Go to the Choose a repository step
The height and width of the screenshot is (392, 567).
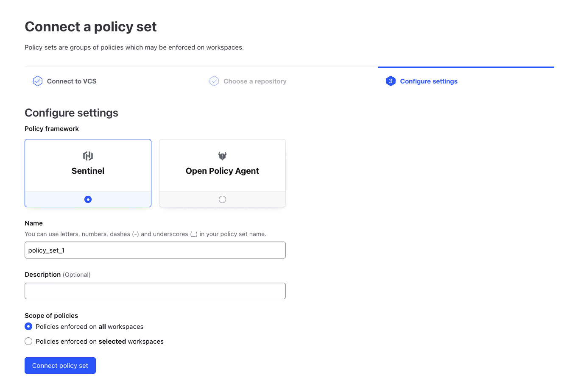pyautogui.click(x=255, y=81)
